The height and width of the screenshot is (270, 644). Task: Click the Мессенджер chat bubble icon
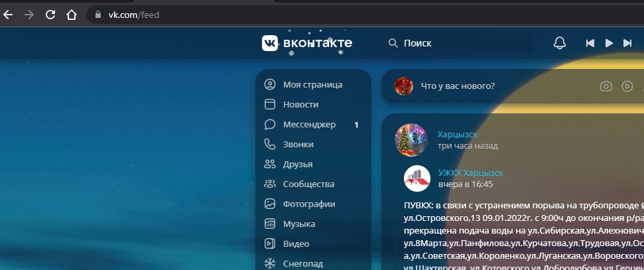(x=270, y=125)
